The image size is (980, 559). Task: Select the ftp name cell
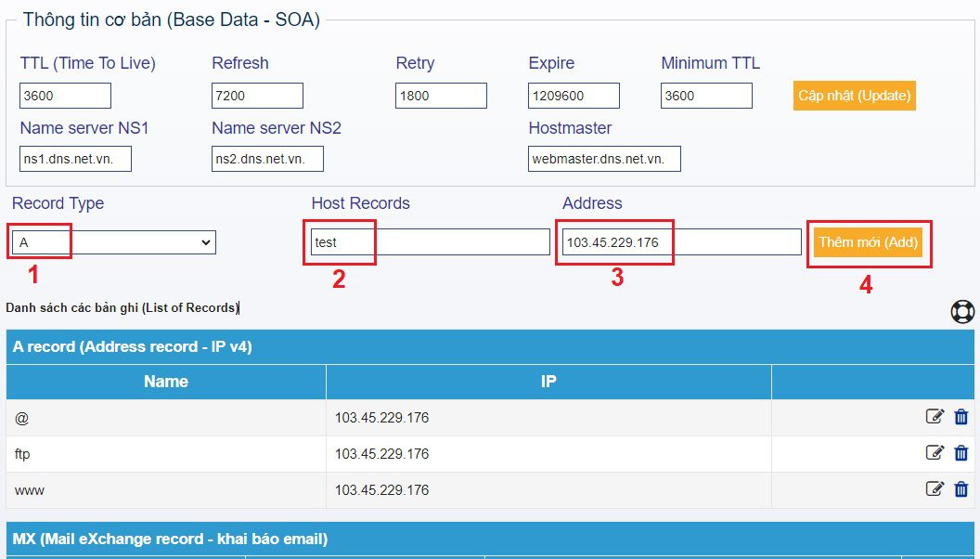[x=166, y=454]
